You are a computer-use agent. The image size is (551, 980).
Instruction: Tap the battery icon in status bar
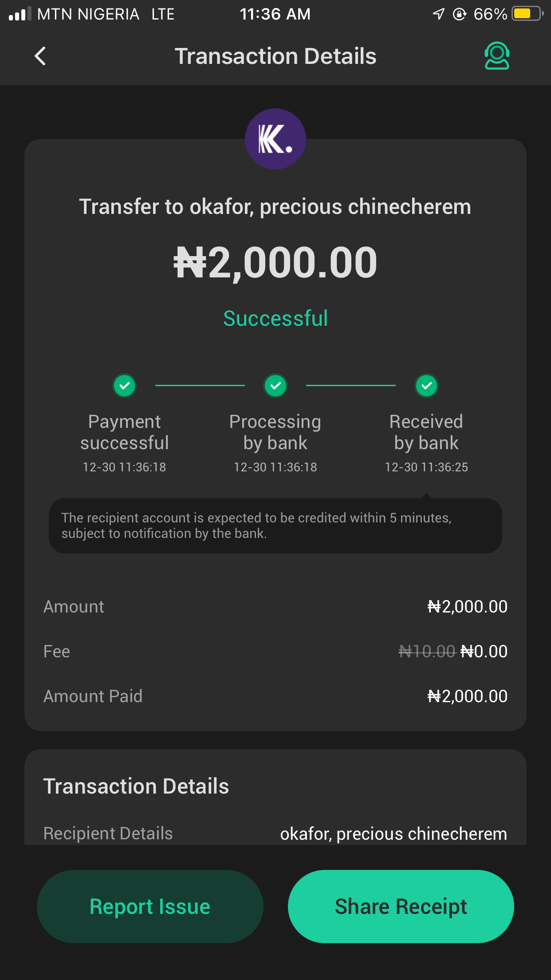[x=527, y=14]
